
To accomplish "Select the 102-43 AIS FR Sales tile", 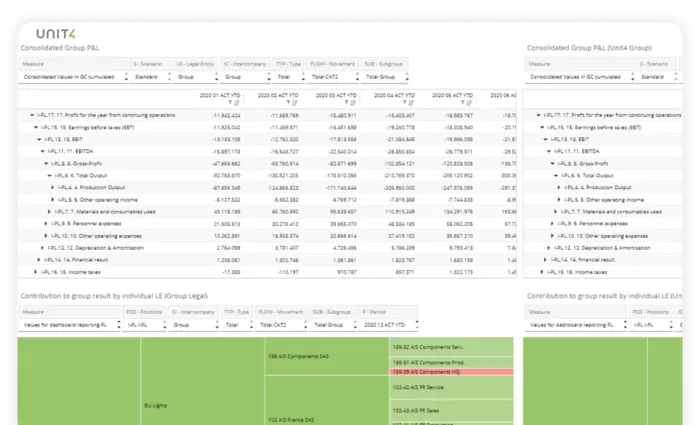I will point(451,410).
